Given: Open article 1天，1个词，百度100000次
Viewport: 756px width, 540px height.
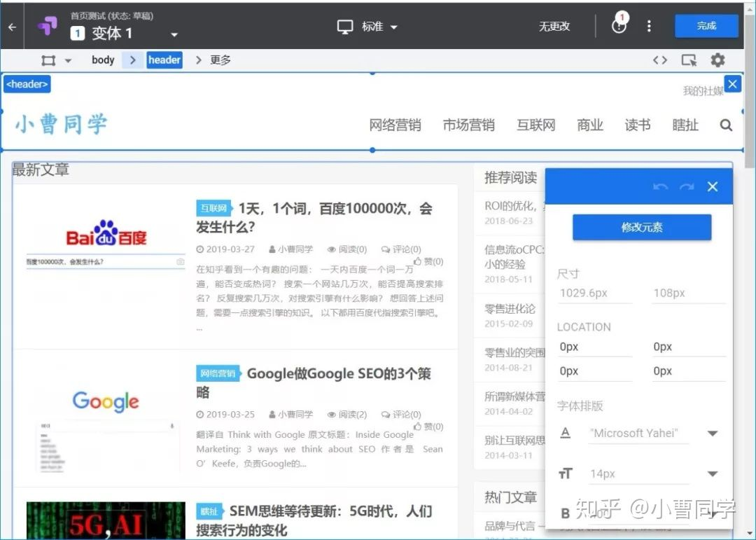Looking at the screenshot, I should [314, 218].
